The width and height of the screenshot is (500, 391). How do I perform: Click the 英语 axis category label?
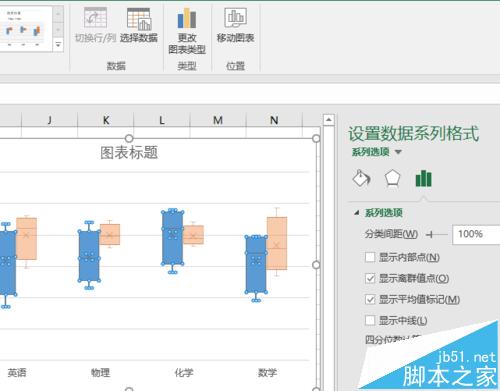[x=17, y=372]
